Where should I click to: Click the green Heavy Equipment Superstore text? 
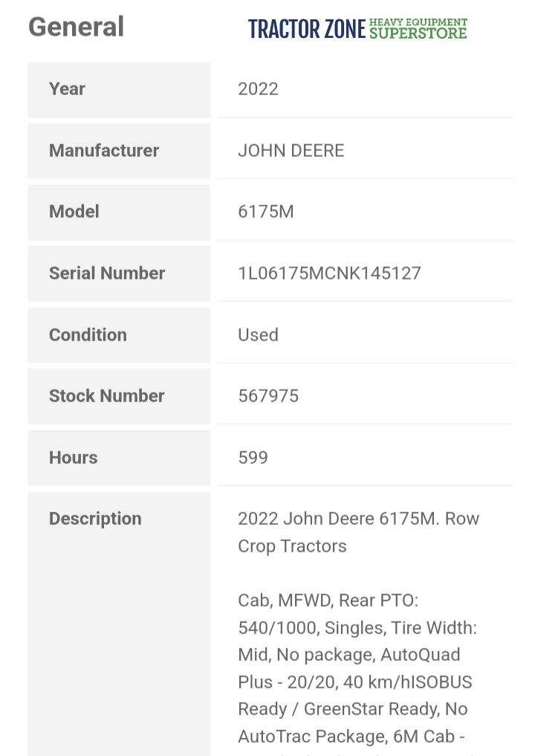point(418,28)
